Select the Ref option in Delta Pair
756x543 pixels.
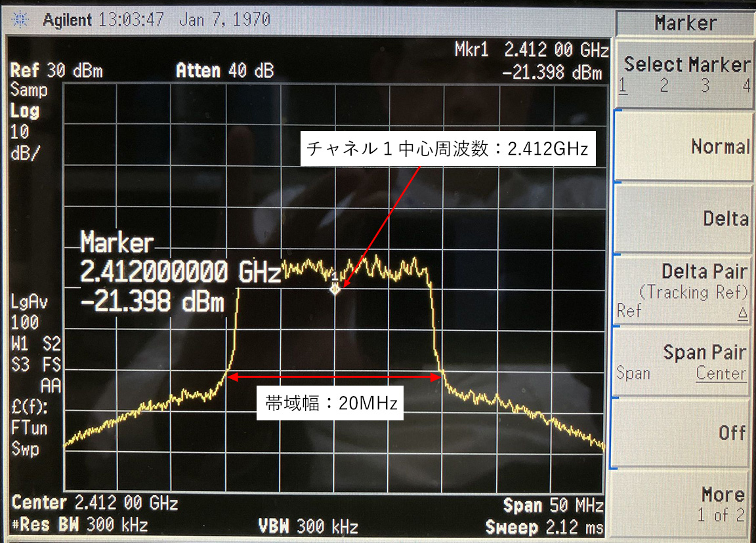click(629, 310)
